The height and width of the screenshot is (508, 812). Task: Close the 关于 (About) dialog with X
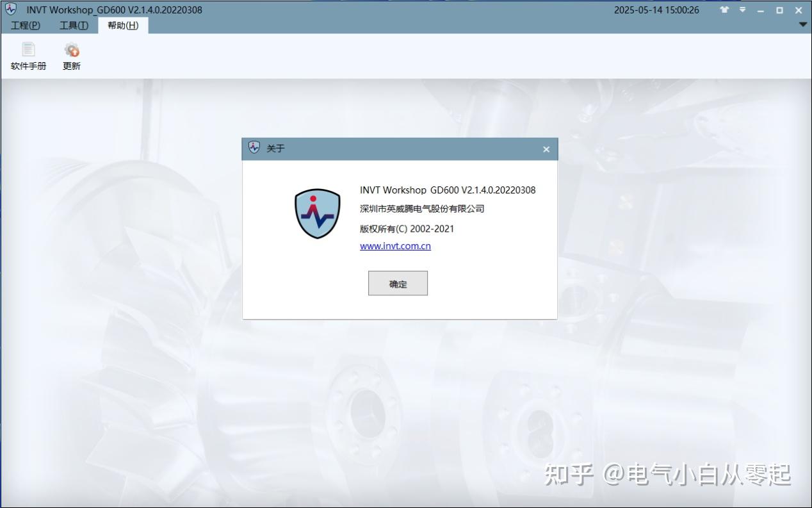point(546,149)
